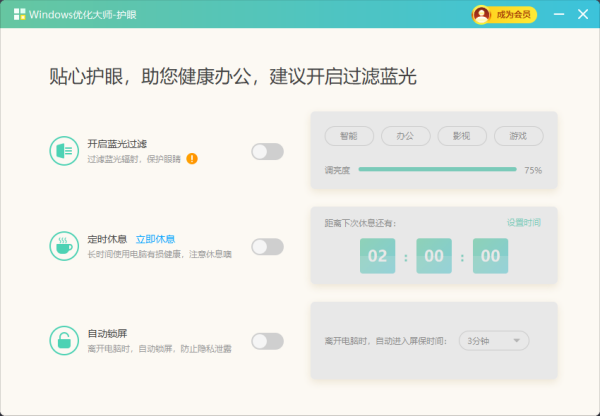
Task: Click the member avatar icon
Action: click(483, 14)
